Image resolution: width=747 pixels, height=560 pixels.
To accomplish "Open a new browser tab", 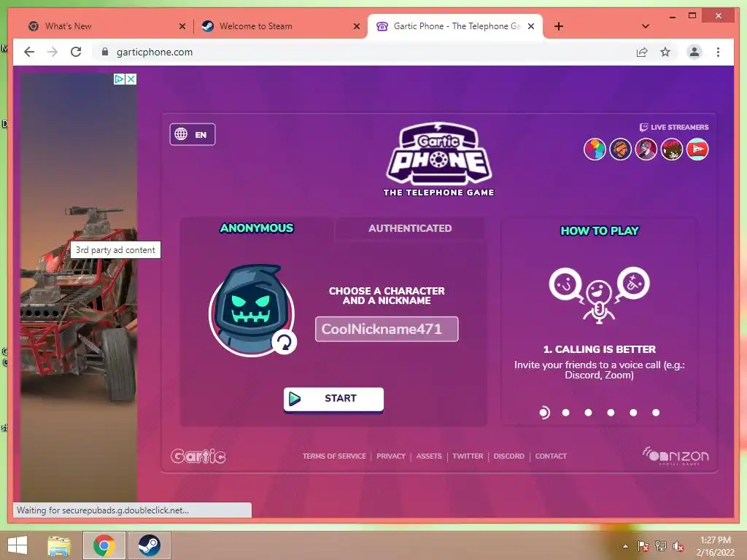I will coord(559,26).
